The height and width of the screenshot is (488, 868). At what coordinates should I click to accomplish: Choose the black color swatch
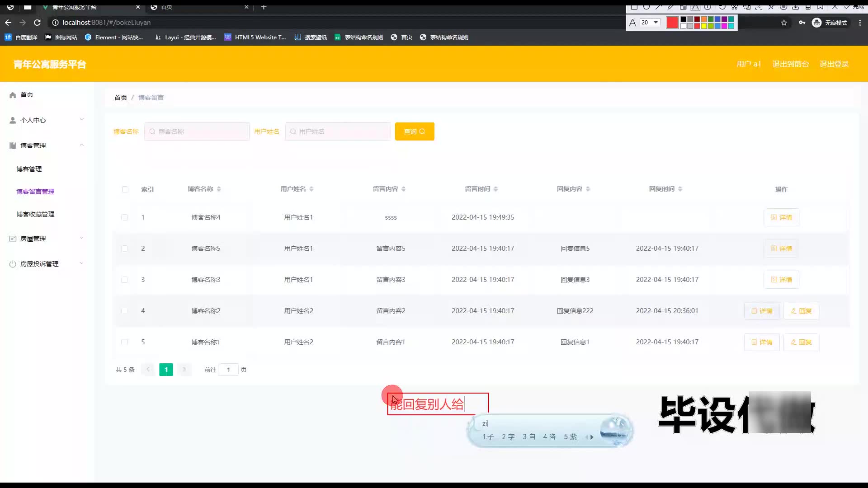684,19
